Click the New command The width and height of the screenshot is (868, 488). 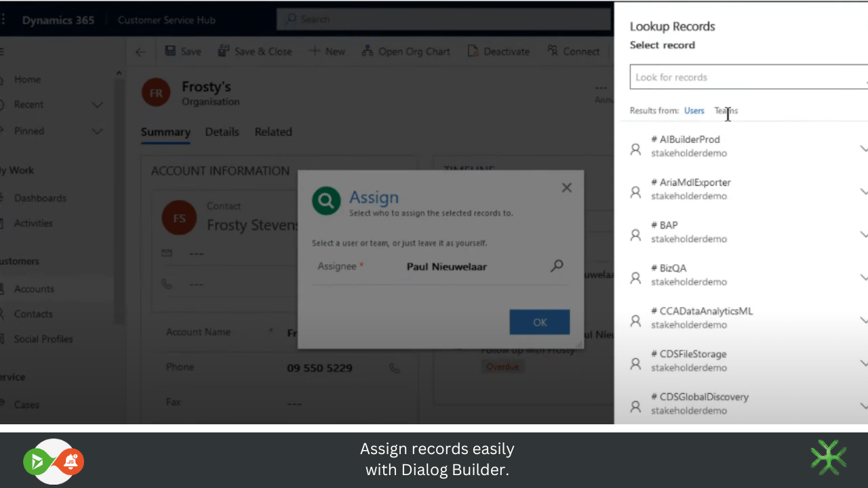pos(327,52)
